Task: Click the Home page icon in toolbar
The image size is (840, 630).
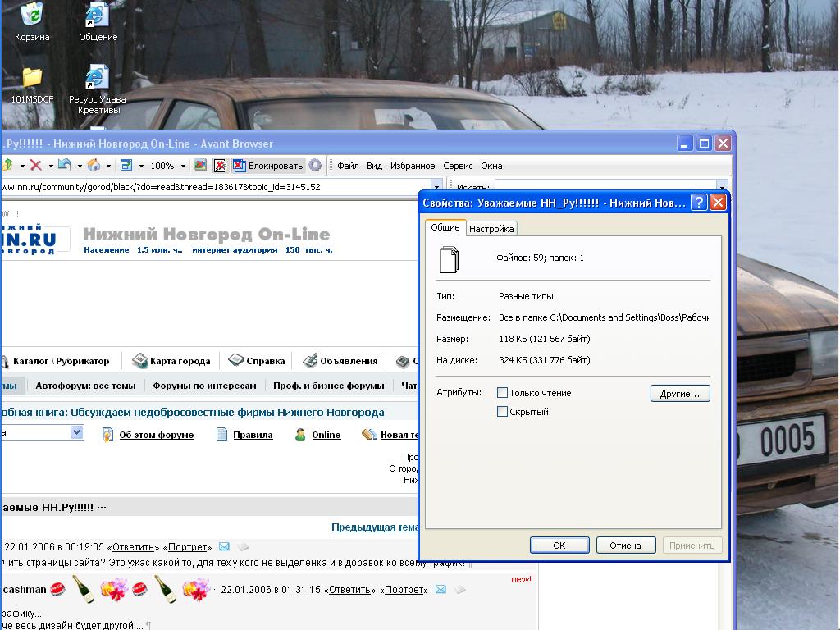Action: tap(94, 166)
